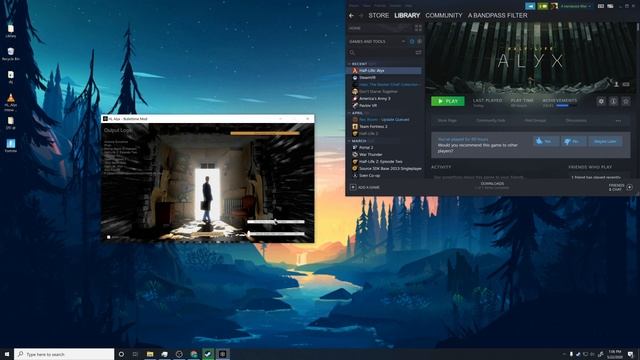This screenshot has height=360, width=640.
Task: Select Half-Life 2: Episode Two entry
Action: [x=384, y=161]
